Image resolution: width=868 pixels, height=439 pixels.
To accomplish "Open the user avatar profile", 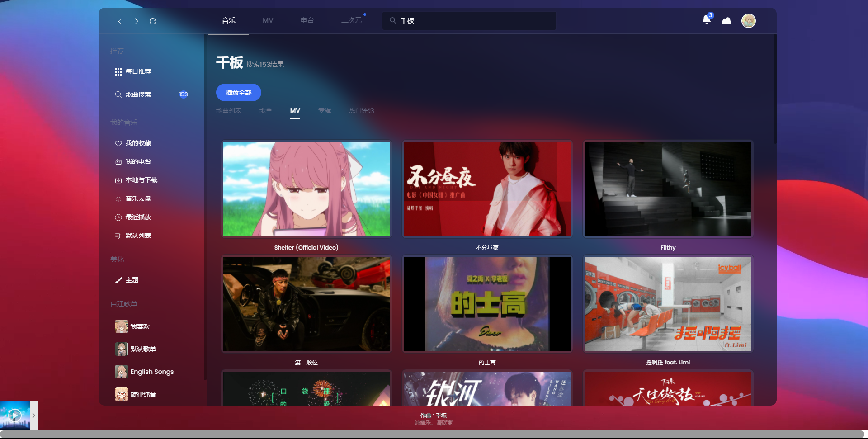I will click(x=749, y=21).
